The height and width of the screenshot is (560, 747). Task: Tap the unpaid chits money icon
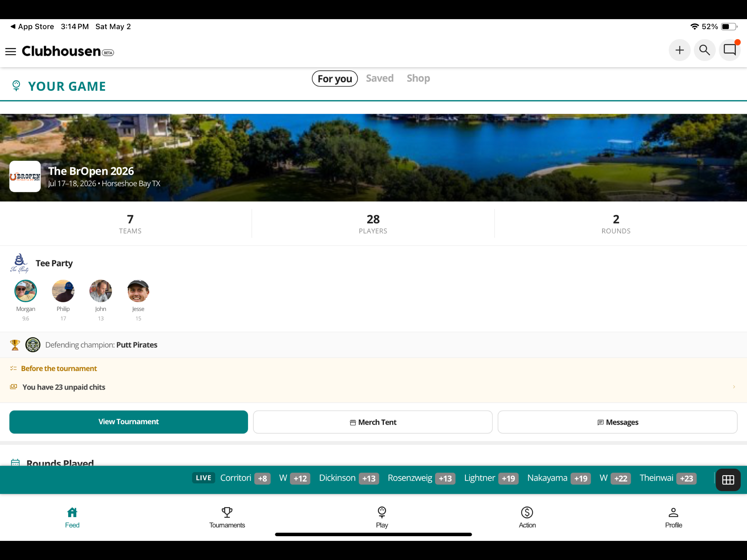coord(13,387)
